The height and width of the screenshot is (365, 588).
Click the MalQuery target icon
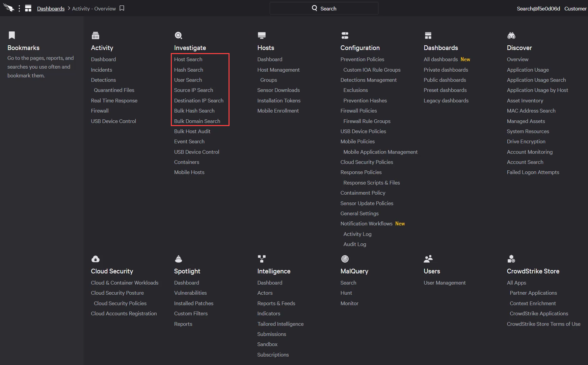click(x=345, y=259)
